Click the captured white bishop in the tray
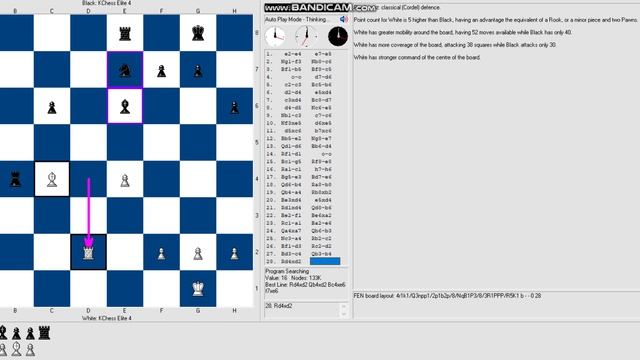Viewport: 640px width, 360px height. (16, 349)
